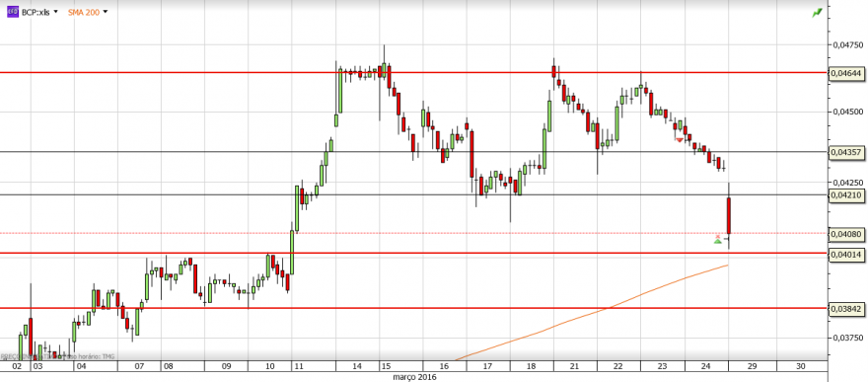Click date label 29 on time axis
This screenshot has height=382, width=868.
click(x=754, y=366)
